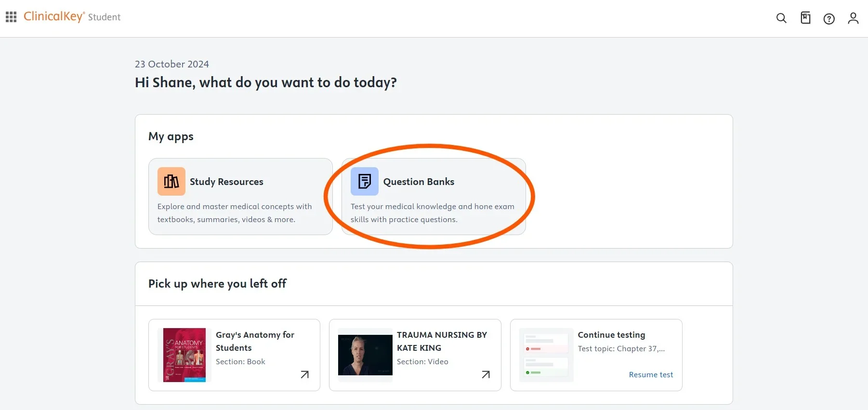This screenshot has width=868, height=410.
Task: Click 'Explore and master medical concepts' description
Action: click(235, 213)
